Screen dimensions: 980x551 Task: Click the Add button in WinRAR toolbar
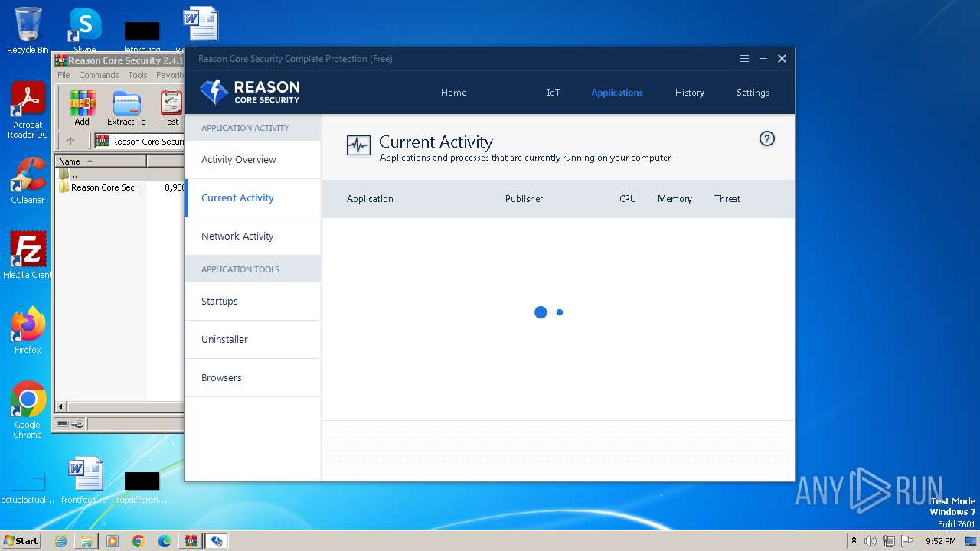coord(82,108)
